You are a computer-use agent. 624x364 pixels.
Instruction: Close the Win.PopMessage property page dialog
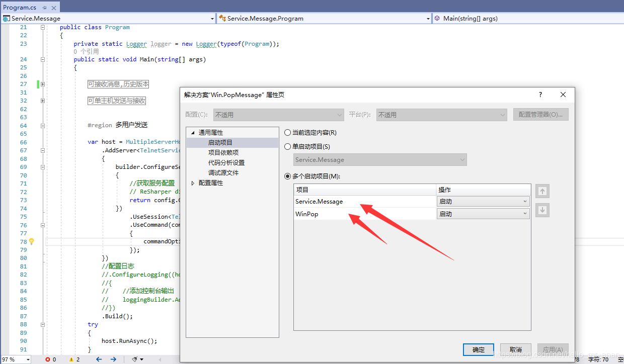point(563,95)
